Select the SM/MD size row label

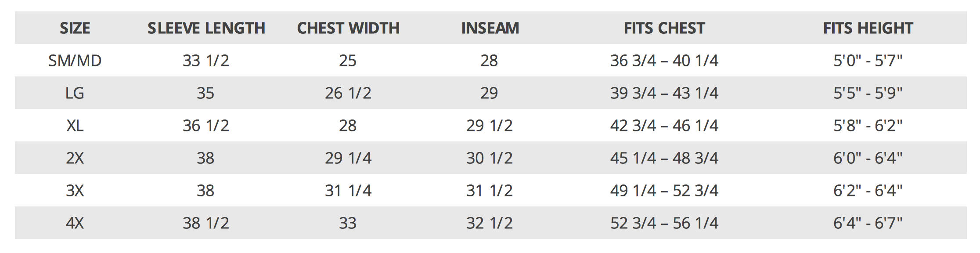point(75,61)
